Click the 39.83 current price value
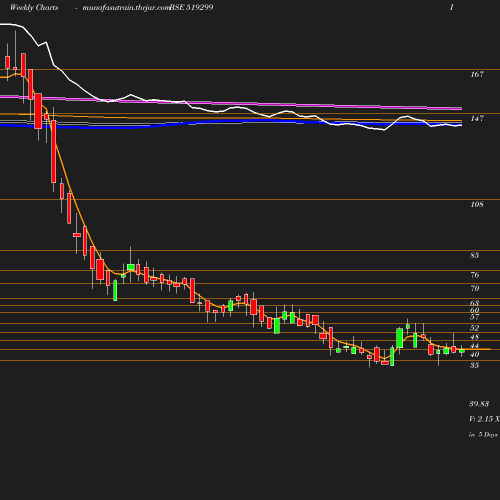The image size is (500, 500). pyautogui.click(x=479, y=404)
